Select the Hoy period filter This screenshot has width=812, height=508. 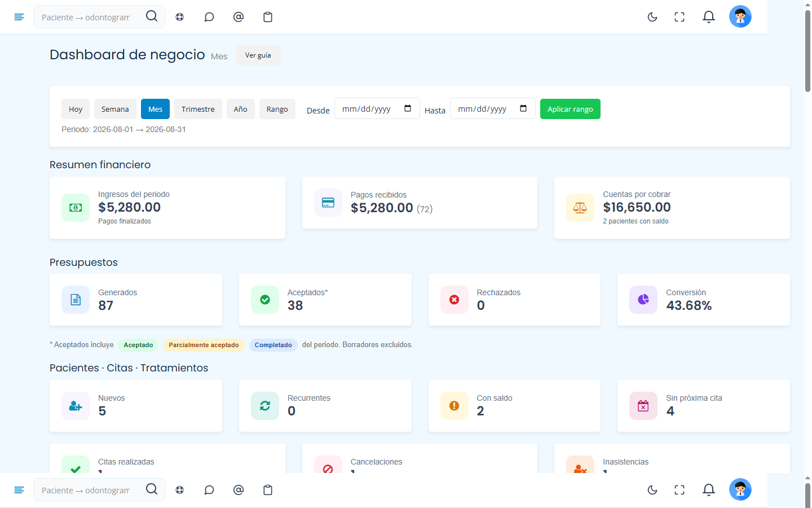(x=76, y=109)
